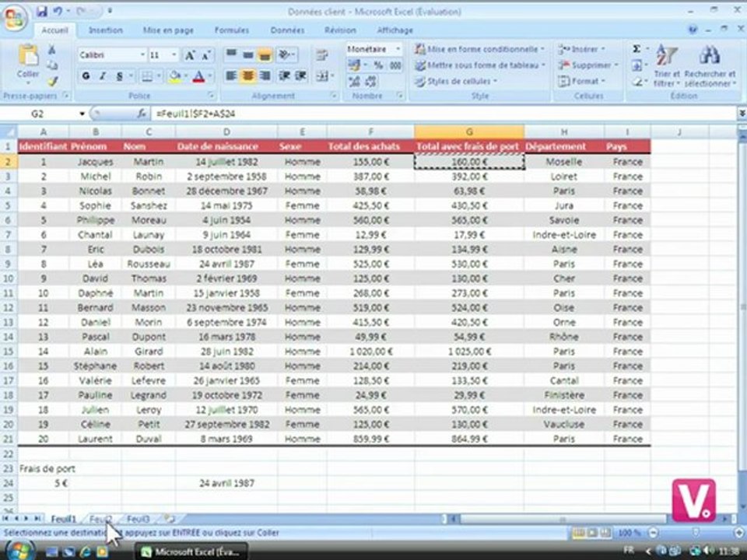This screenshot has height=560, width=747.
Task: Decrease font size with small A
Action: click(x=205, y=55)
